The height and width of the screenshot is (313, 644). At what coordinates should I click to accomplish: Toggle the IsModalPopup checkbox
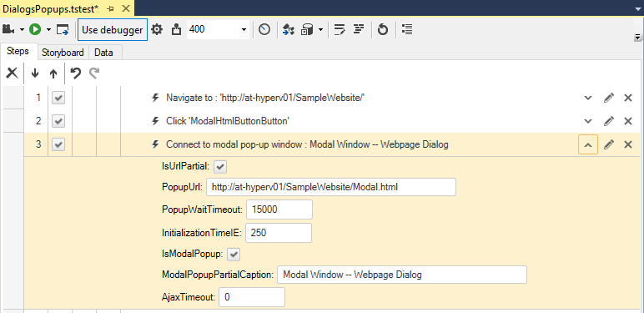(x=234, y=255)
